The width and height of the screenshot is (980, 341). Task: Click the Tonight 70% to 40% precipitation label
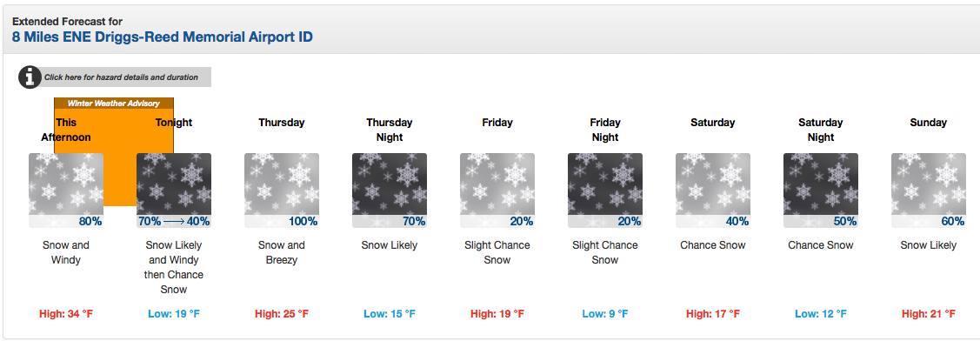(174, 221)
